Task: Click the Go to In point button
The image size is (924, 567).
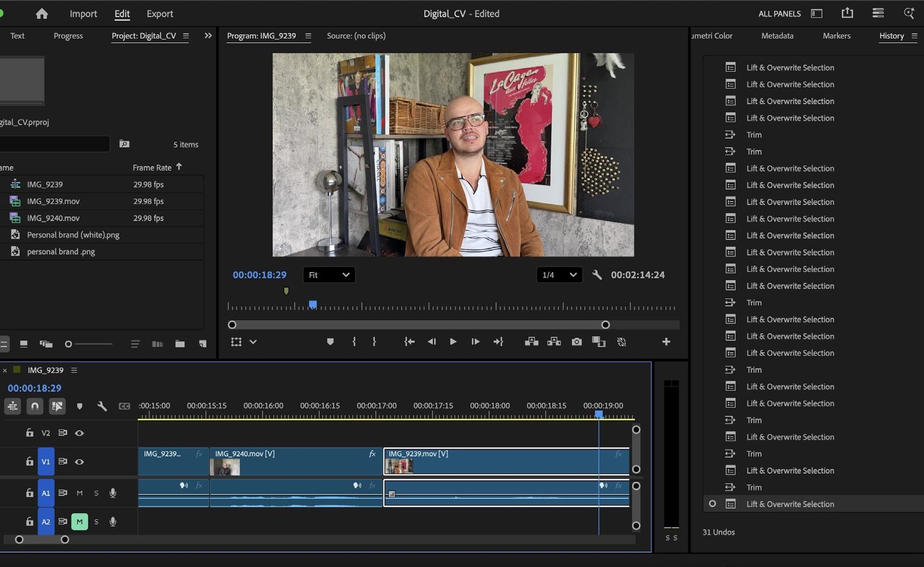Action: point(409,342)
